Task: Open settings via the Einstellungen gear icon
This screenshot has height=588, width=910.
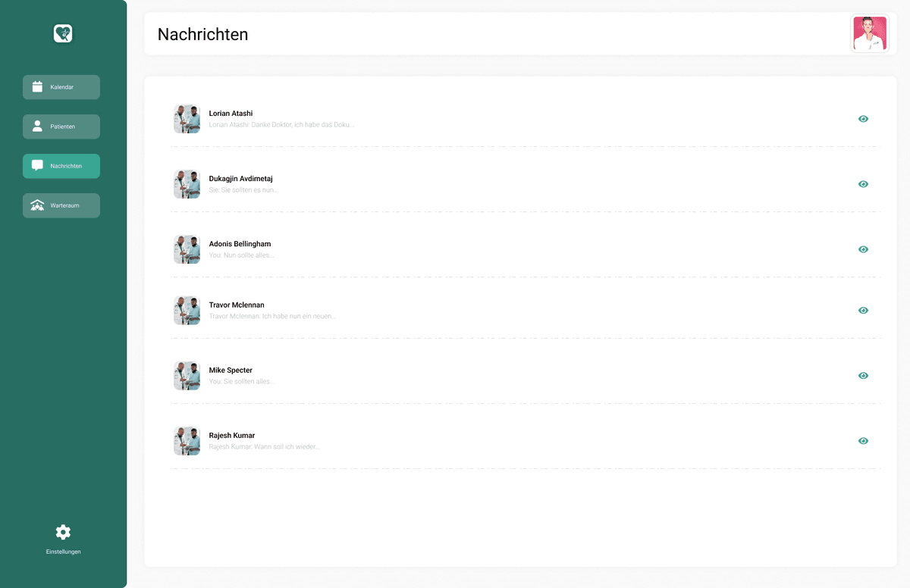Action: click(62, 532)
